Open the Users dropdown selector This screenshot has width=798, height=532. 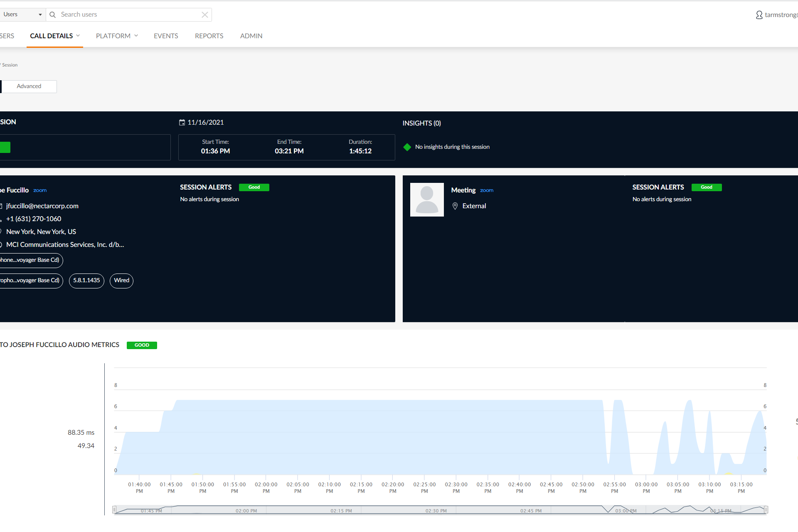[x=22, y=15]
